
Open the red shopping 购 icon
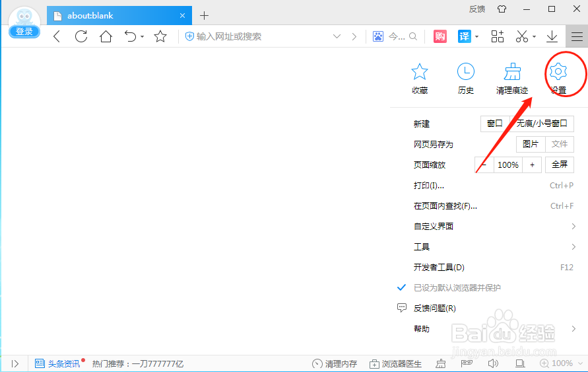440,36
